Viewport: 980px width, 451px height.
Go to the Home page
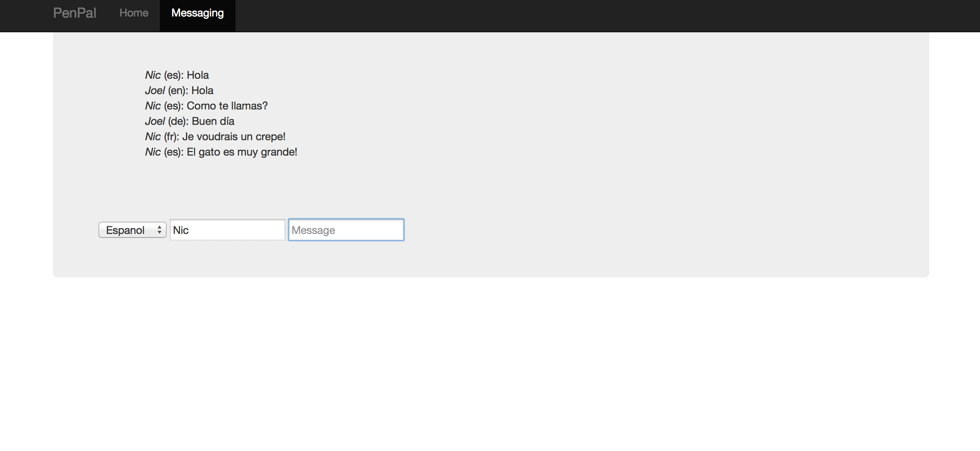coord(134,13)
